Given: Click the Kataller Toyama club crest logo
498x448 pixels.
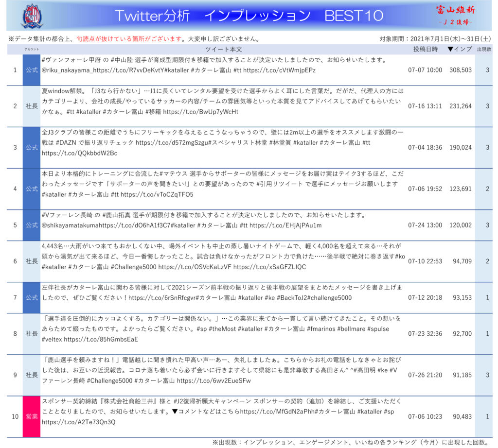Looking at the screenshot, I should tap(32, 16).
